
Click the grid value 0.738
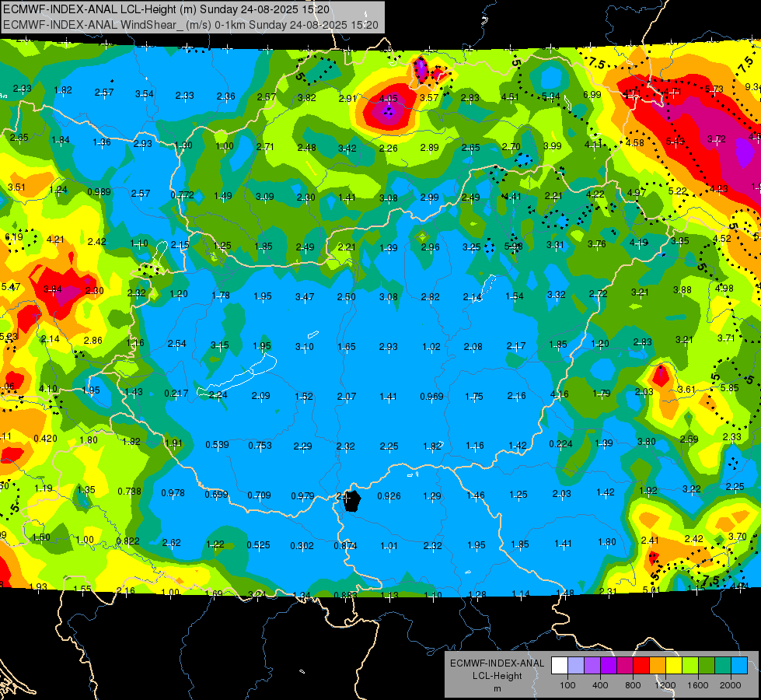tap(129, 491)
